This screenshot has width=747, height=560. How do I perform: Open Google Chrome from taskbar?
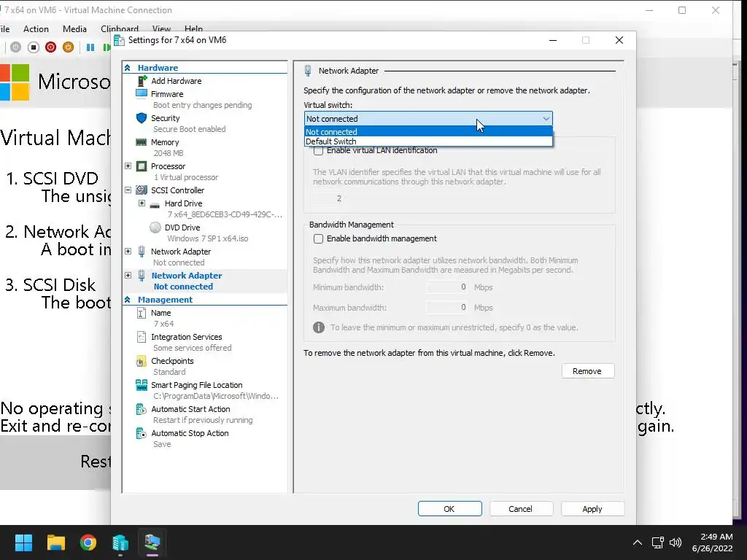[x=88, y=542]
